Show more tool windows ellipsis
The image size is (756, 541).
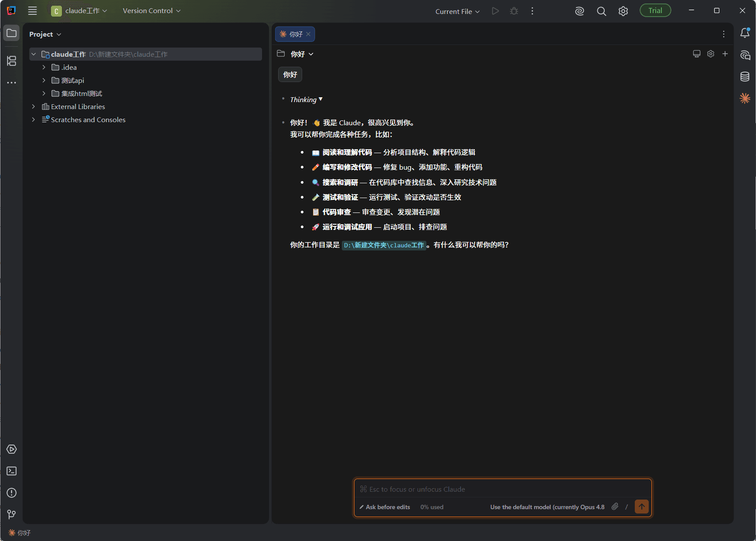[x=11, y=82]
